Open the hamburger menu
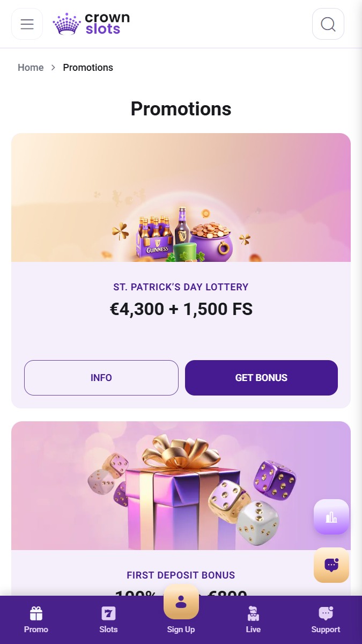The height and width of the screenshot is (644, 362). pos(27,24)
